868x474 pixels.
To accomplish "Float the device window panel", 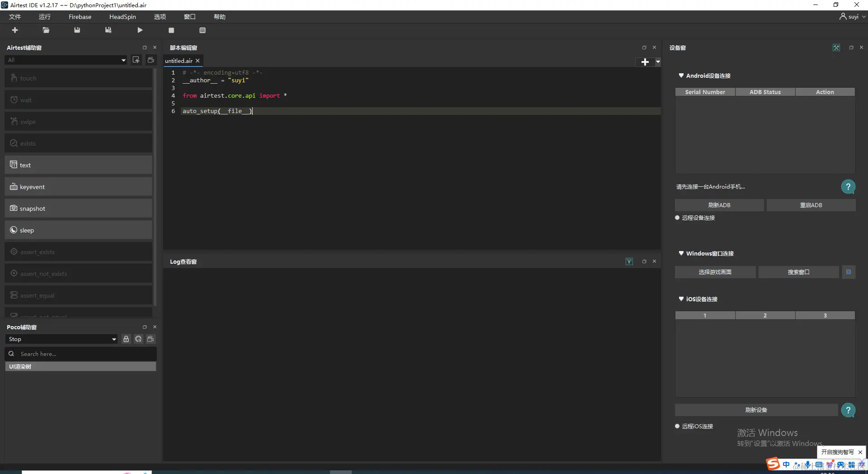I will pyautogui.click(x=851, y=47).
